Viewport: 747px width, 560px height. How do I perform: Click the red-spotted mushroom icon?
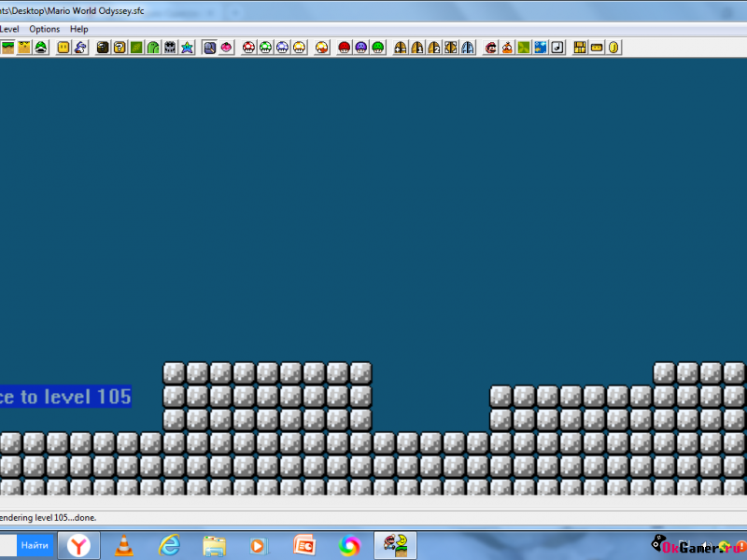pyautogui.click(x=248, y=48)
